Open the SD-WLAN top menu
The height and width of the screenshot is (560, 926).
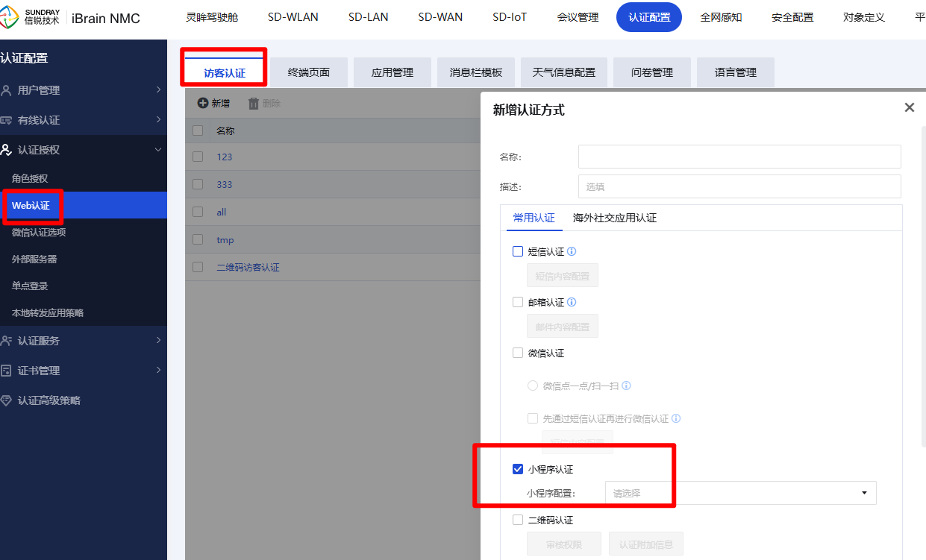coord(292,17)
